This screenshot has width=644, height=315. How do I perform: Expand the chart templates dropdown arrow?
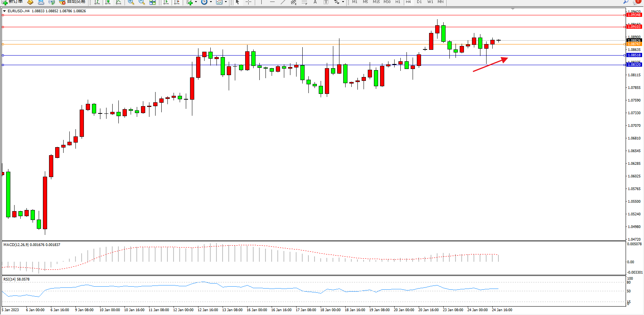coord(226,2)
